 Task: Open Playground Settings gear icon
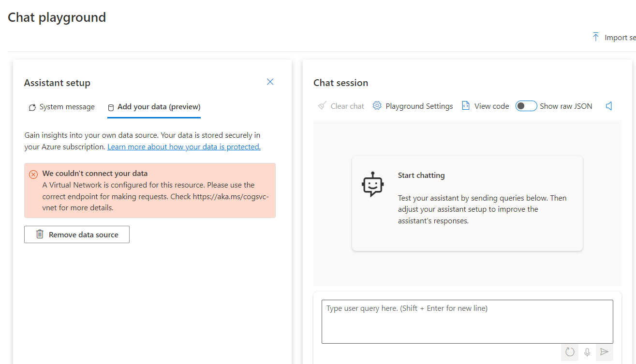[377, 106]
